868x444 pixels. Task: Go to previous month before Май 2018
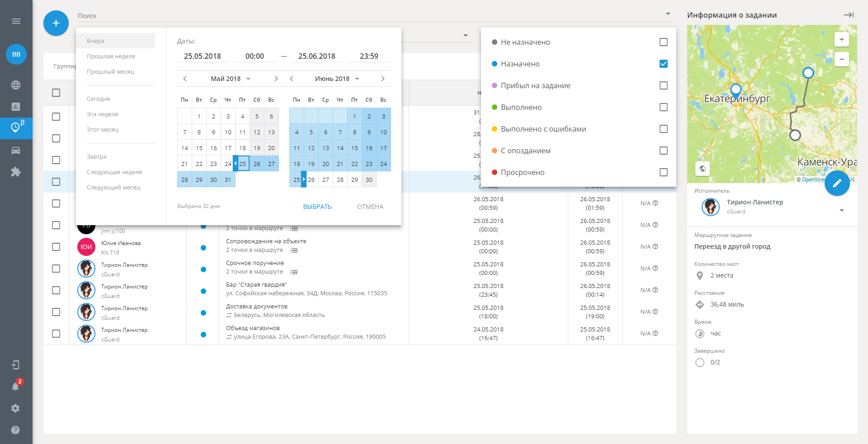pyautogui.click(x=185, y=79)
